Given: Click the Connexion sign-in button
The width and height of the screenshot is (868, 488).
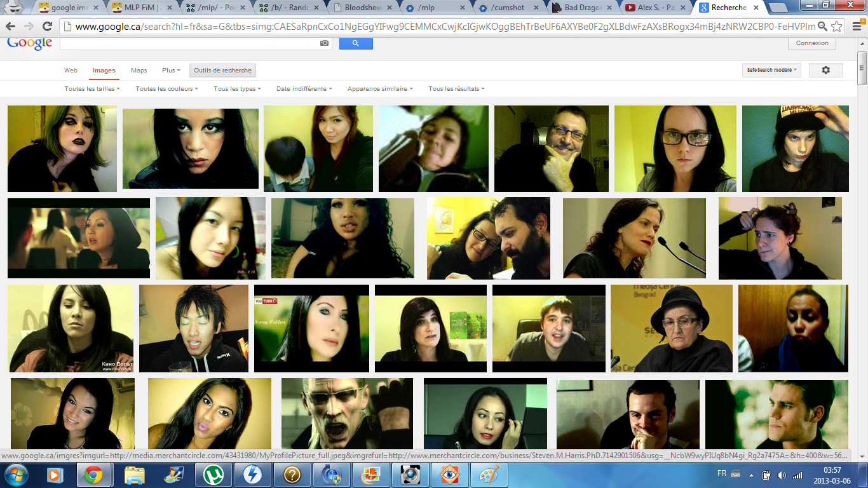Looking at the screenshot, I should tap(812, 43).
